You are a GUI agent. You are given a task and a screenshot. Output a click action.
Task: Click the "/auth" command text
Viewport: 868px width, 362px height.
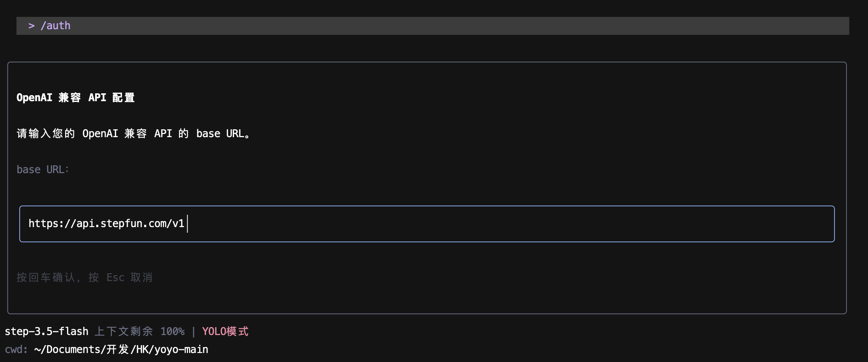(x=55, y=25)
